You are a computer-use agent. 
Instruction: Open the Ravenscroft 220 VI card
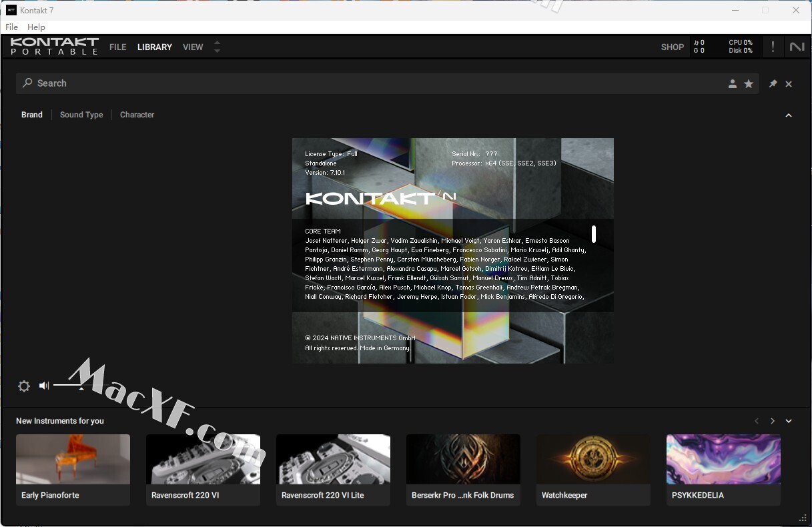tap(204, 470)
